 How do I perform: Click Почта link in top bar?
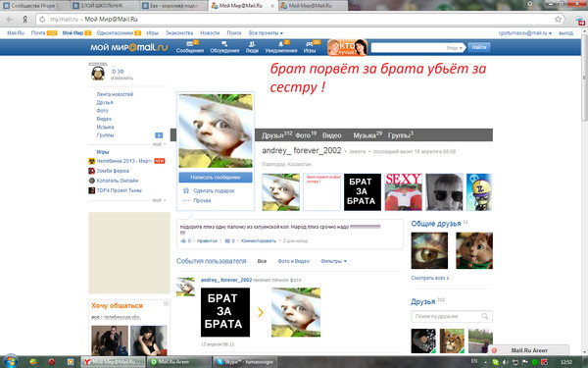pos(38,33)
